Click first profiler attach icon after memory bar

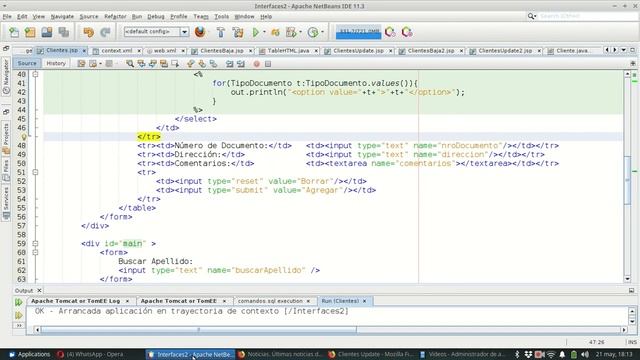point(390,32)
